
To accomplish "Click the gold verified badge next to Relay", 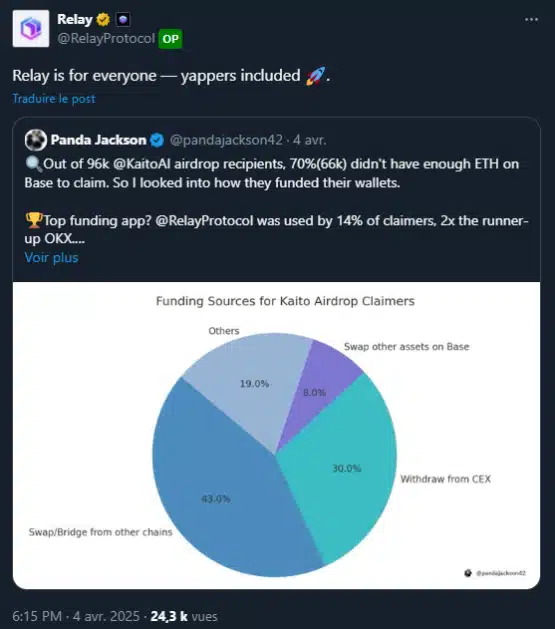I will 103,19.
